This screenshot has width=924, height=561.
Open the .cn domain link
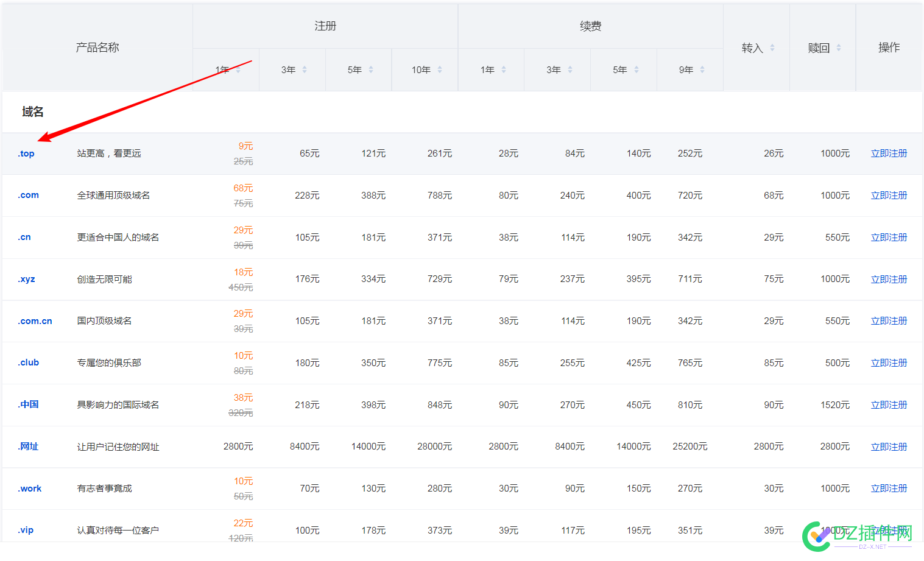coord(24,238)
